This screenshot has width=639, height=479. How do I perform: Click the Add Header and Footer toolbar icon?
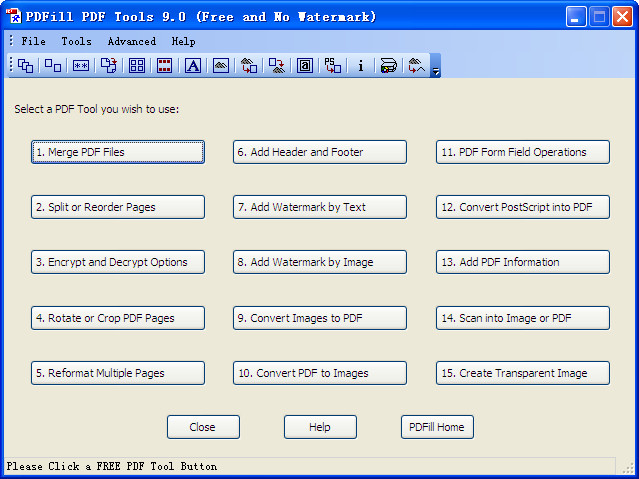click(165, 66)
